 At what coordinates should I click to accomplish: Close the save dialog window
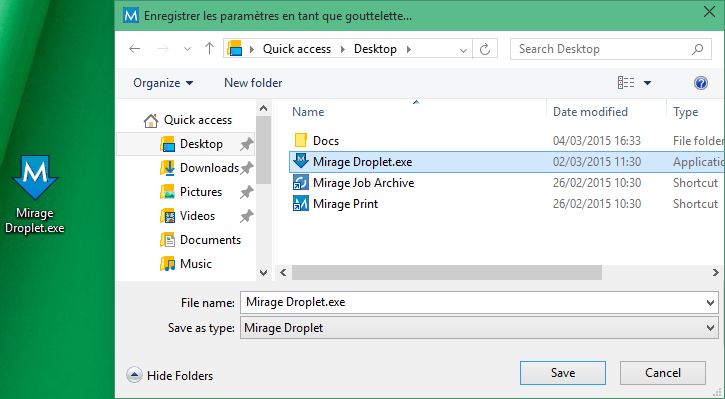tap(709, 12)
